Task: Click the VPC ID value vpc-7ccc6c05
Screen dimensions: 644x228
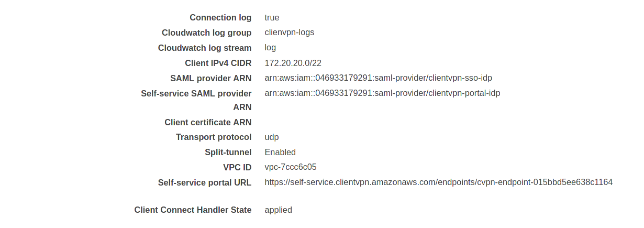Action: pyautogui.click(x=291, y=167)
